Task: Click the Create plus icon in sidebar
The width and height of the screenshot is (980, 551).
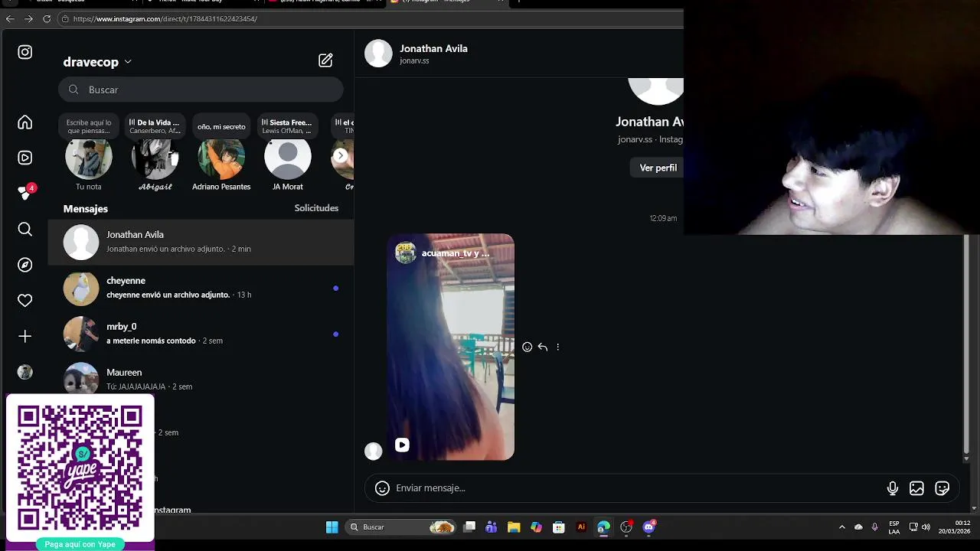Action: 25,336
